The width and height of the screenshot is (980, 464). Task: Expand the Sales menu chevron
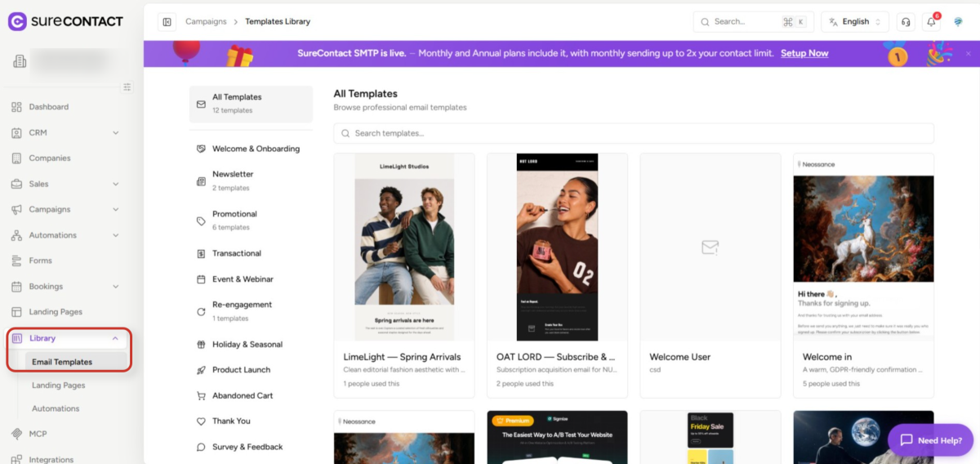pos(115,184)
